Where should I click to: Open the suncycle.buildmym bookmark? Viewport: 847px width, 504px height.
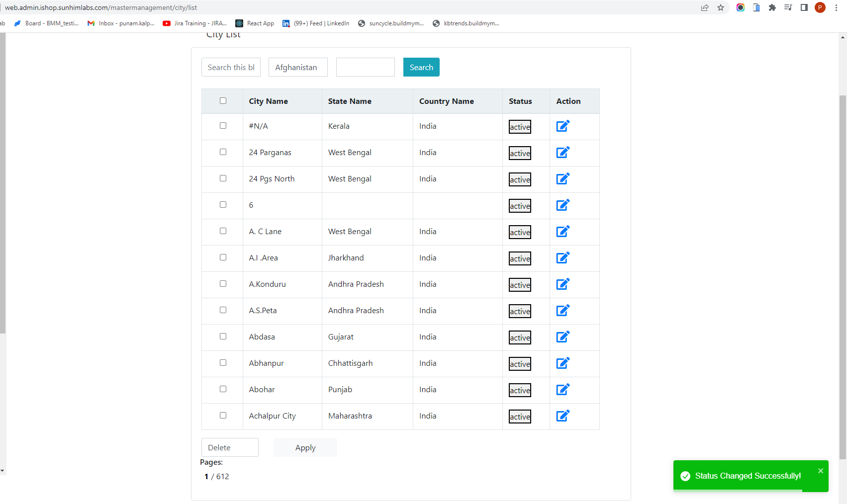391,23
